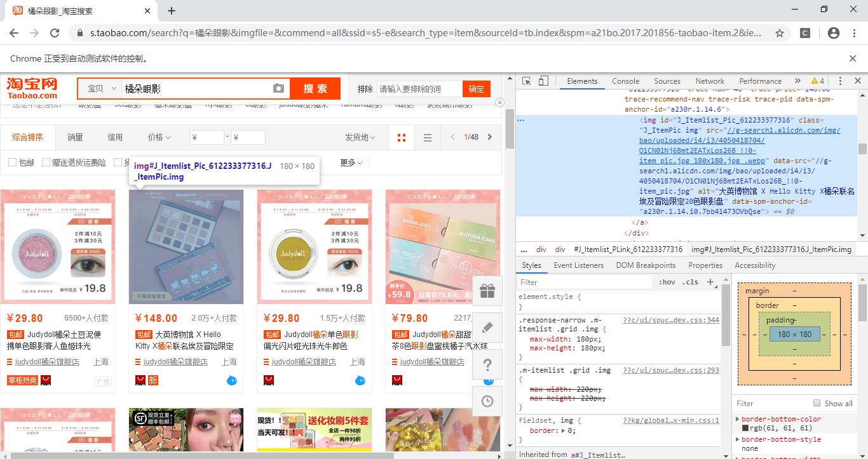Open the Accessibility tab
The height and width of the screenshot is (459, 868).
755,265
